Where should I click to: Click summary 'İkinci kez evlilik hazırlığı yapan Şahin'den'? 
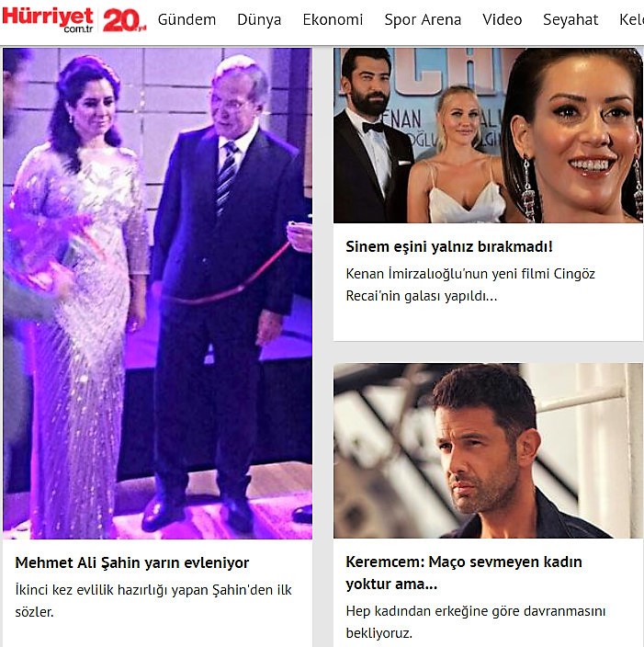pyautogui.click(x=153, y=601)
